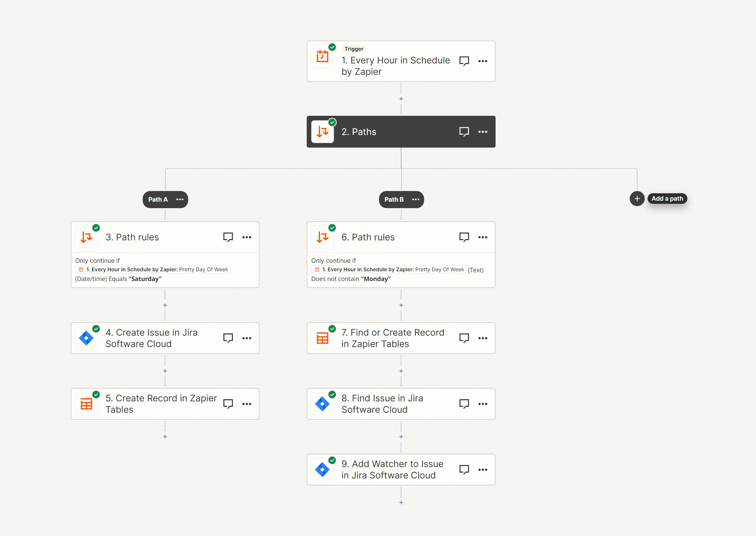Screen dimensions: 756x536
Task: Click the plus circle to add path
Action: click(637, 199)
